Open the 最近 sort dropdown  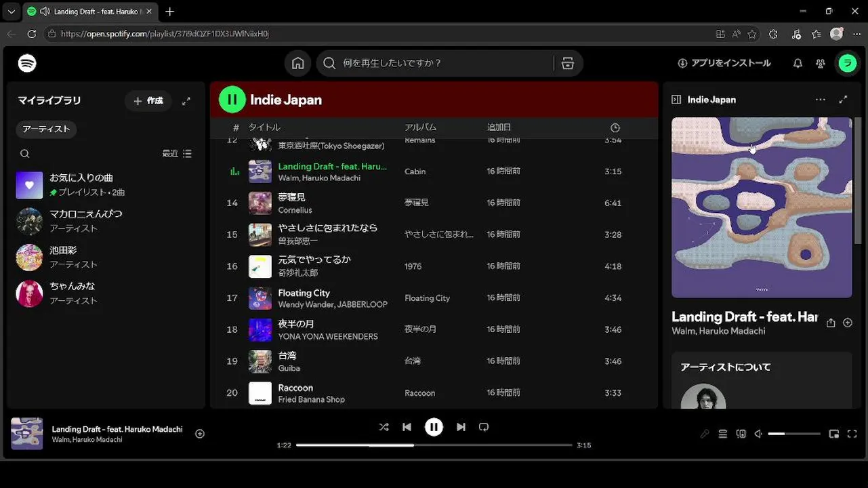(178, 154)
